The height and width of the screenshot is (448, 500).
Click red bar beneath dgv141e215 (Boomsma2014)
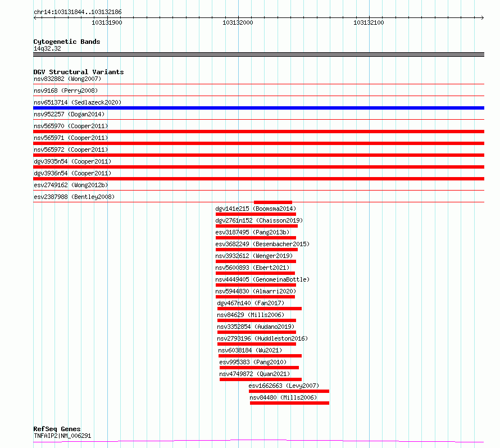[x=256, y=214]
